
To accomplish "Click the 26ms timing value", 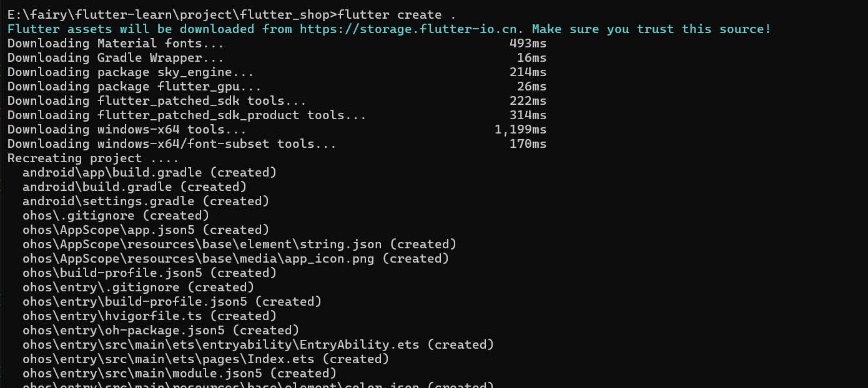I will click(x=531, y=86).
